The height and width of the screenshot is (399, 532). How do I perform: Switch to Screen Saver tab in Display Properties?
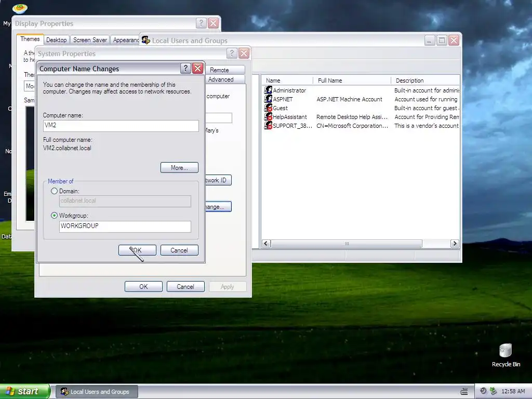90,39
